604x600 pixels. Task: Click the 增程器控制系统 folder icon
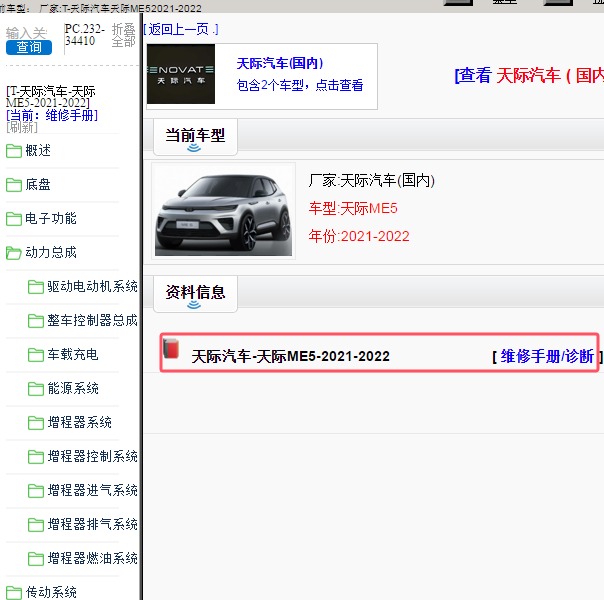click(x=36, y=456)
